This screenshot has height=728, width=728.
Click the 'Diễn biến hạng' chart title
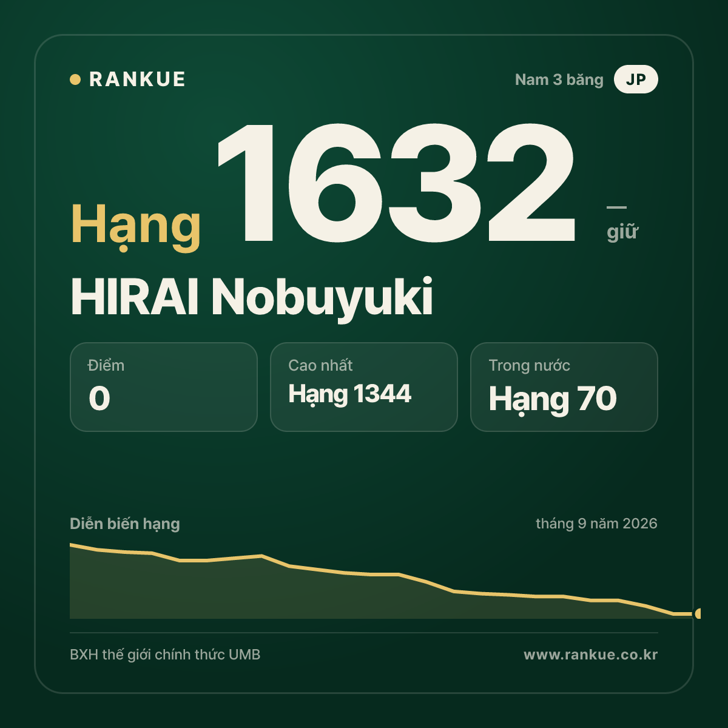click(125, 524)
